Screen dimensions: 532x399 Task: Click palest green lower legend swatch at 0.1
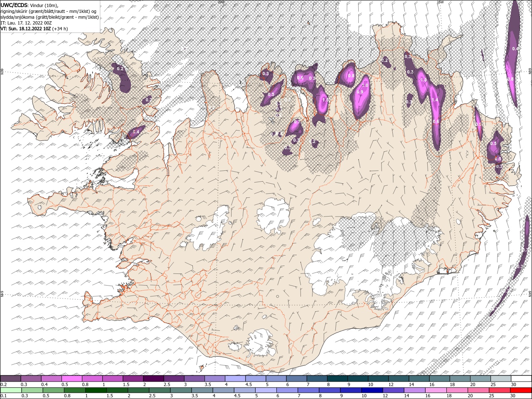[x=10, y=390]
